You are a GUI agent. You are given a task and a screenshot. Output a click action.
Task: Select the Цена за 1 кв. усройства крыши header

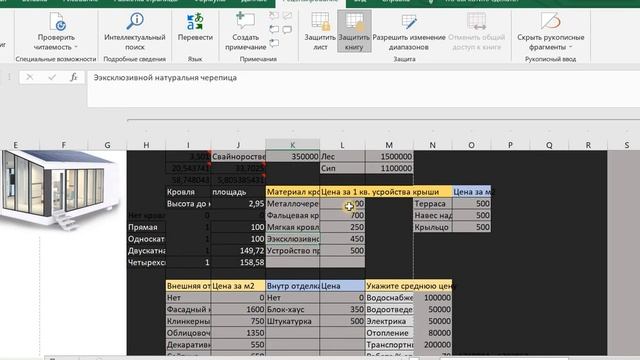pos(386,192)
